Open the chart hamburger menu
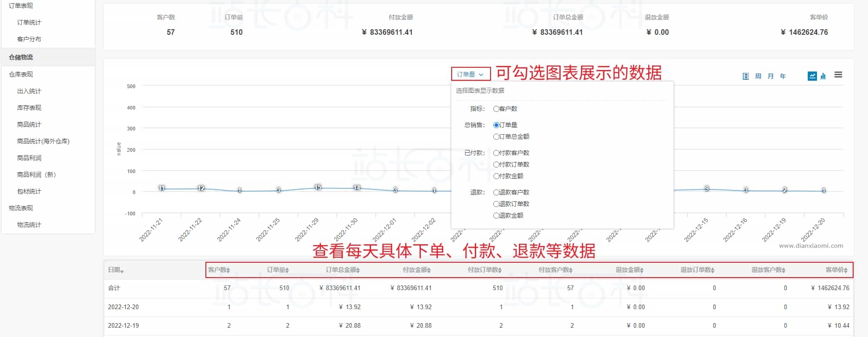The width and height of the screenshot is (868, 337). click(838, 75)
